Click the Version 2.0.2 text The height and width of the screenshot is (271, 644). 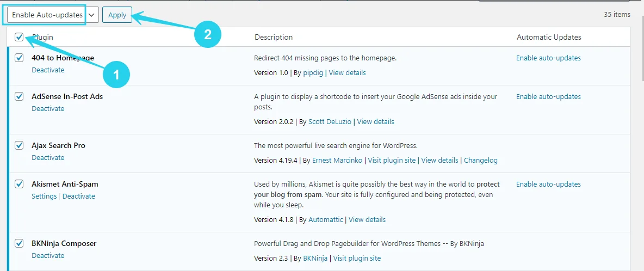pos(274,121)
